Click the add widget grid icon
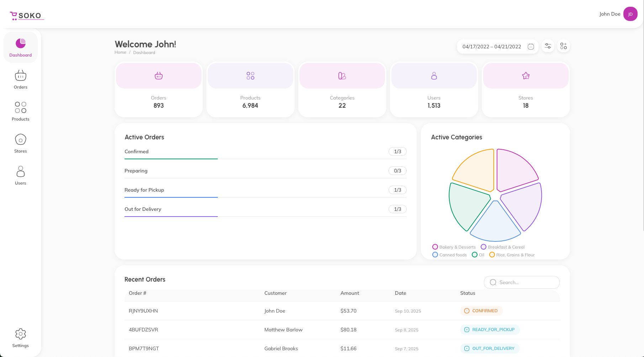Viewport: 644px width, 357px height. tap(564, 46)
